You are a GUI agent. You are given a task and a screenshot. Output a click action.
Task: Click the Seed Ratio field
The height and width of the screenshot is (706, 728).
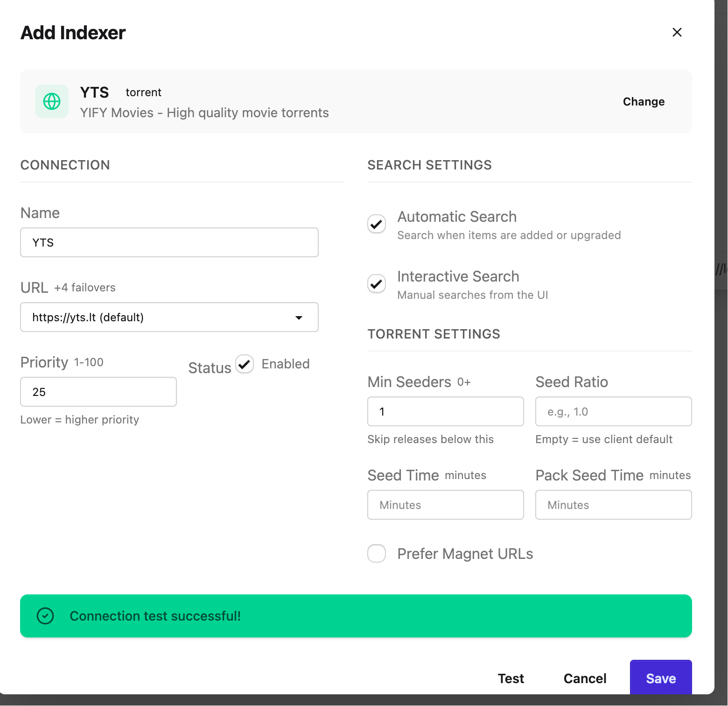pyautogui.click(x=614, y=411)
